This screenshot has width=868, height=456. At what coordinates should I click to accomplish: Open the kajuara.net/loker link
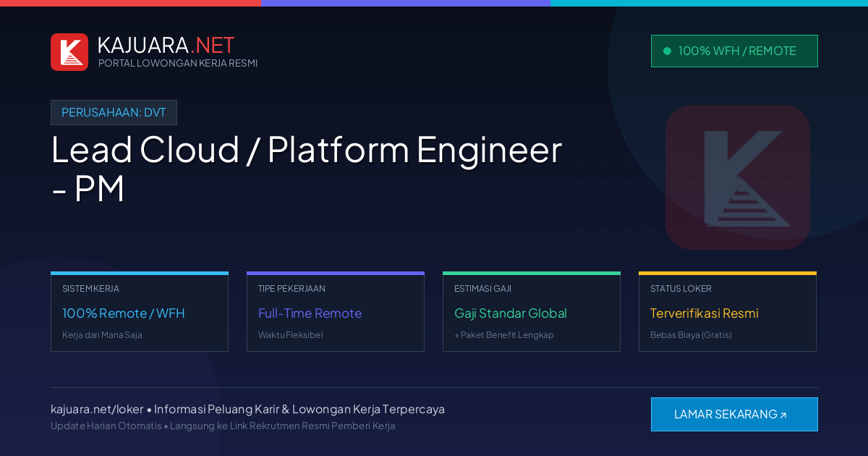pos(97,409)
